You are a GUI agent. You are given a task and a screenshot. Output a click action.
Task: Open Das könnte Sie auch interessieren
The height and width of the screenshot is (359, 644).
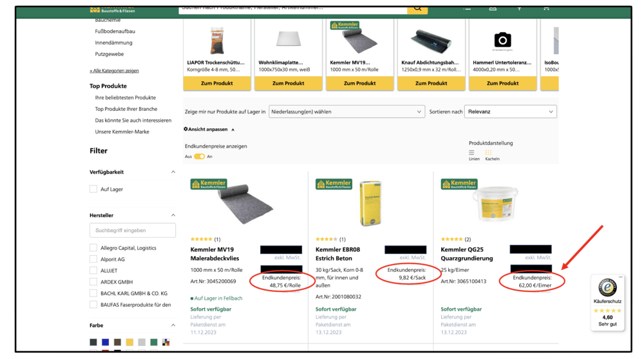(x=133, y=121)
